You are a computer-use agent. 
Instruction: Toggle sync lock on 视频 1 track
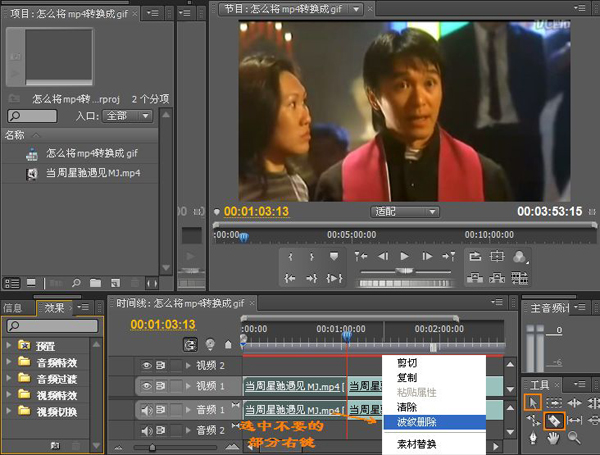point(161,386)
